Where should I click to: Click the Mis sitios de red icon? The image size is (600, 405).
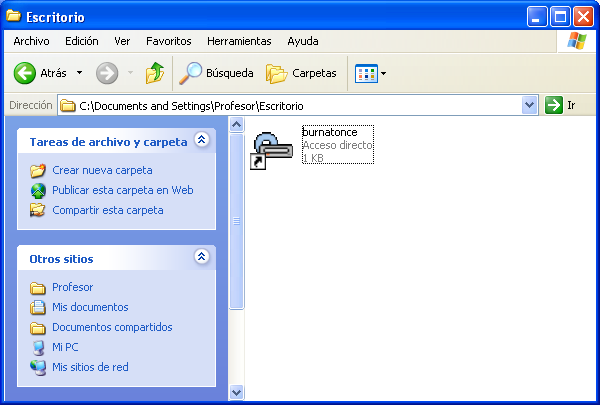[x=38, y=367]
